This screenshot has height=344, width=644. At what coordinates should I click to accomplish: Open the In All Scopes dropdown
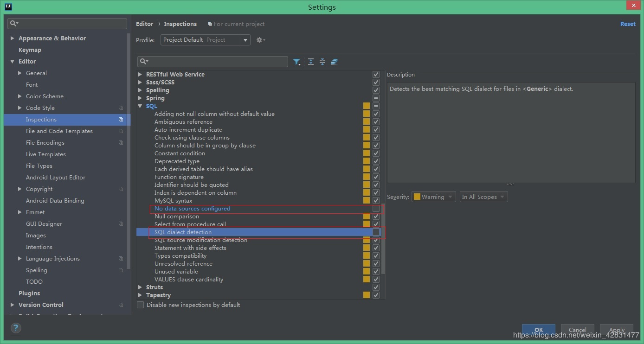pyautogui.click(x=483, y=197)
